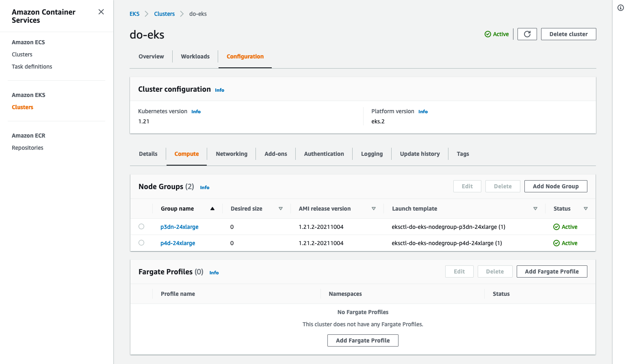This screenshot has width=628, height=364.
Task: Open Desired size column sort arrow
Action: (x=281, y=209)
